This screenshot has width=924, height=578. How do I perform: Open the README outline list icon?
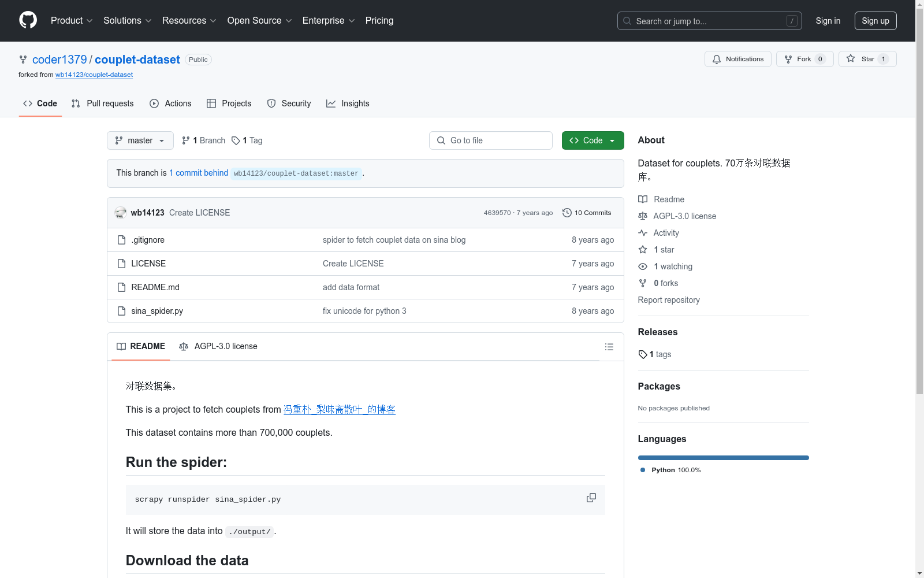coord(609,347)
